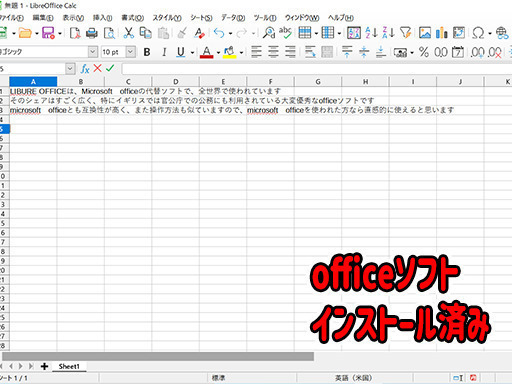Open the 編集(E) menu
This screenshot has width=512, height=384.
click(x=43, y=18)
